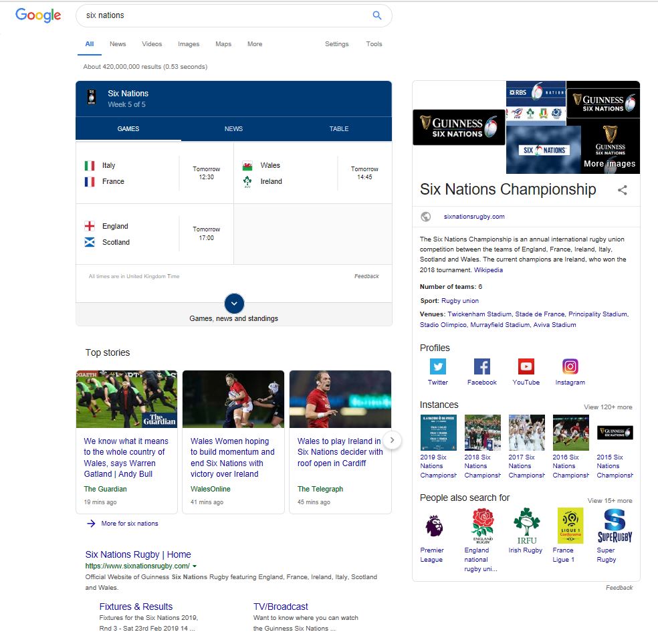Open the IRFU Irish Rugby logo
Screen dimensions: 658x644
coord(527,526)
